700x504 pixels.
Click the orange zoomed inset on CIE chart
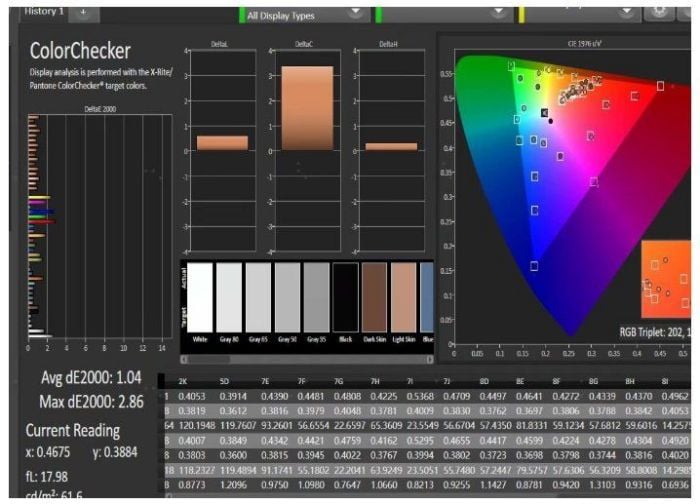click(666, 279)
